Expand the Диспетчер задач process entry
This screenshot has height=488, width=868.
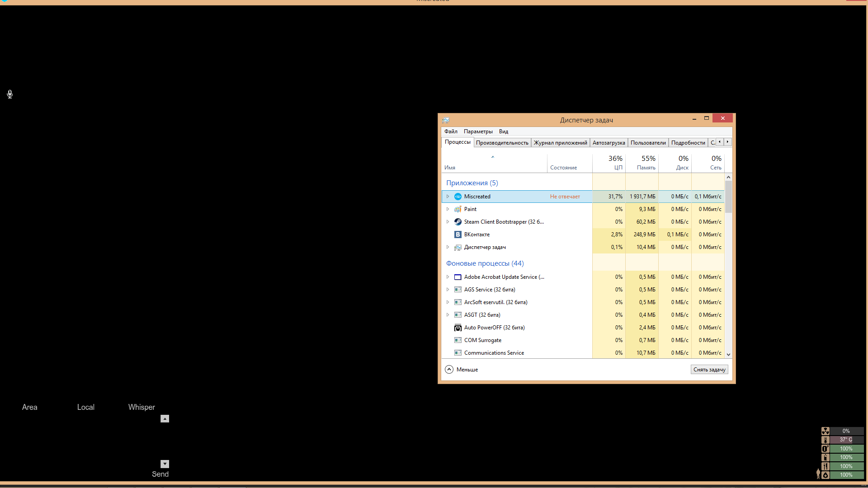coord(448,247)
